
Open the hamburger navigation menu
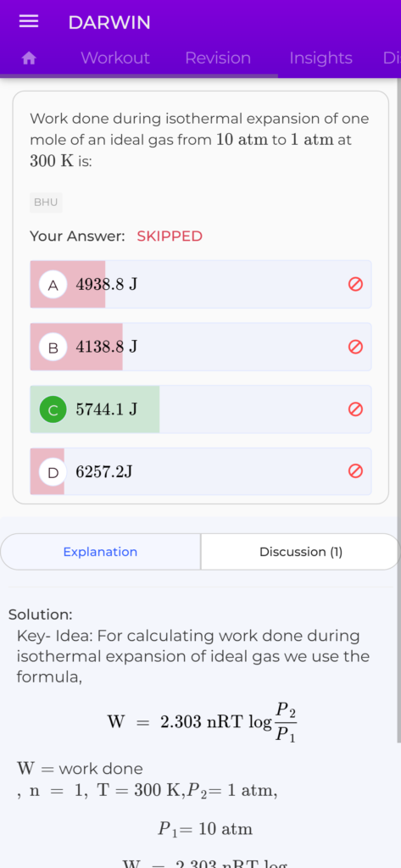pyautogui.click(x=29, y=21)
